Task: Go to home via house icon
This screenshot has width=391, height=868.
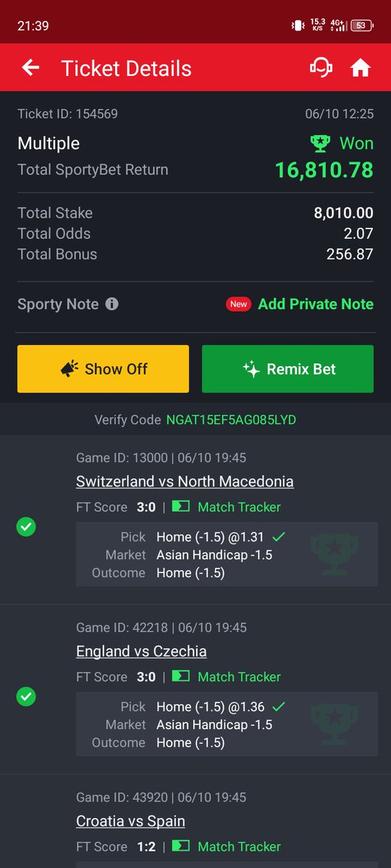Action: point(361,68)
